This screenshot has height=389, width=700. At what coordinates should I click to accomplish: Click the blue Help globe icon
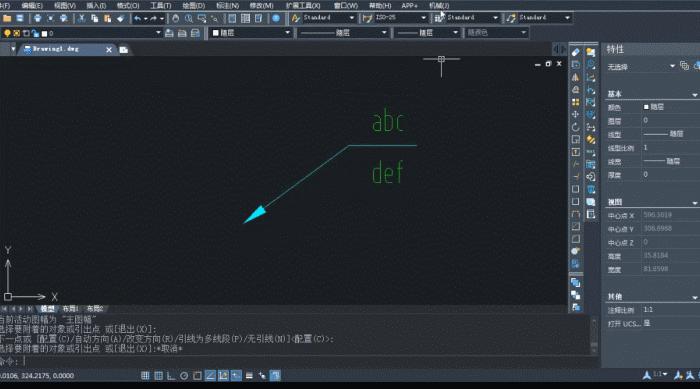(x=276, y=18)
